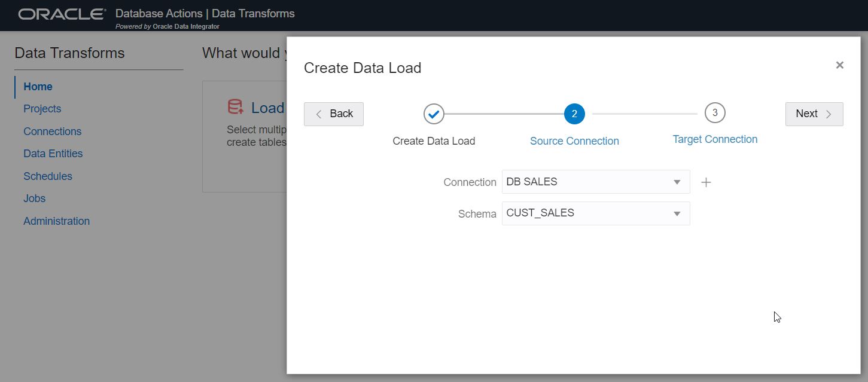Open Administration from the sidebar
Image resolution: width=868 pixels, height=382 pixels.
[56, 221]
